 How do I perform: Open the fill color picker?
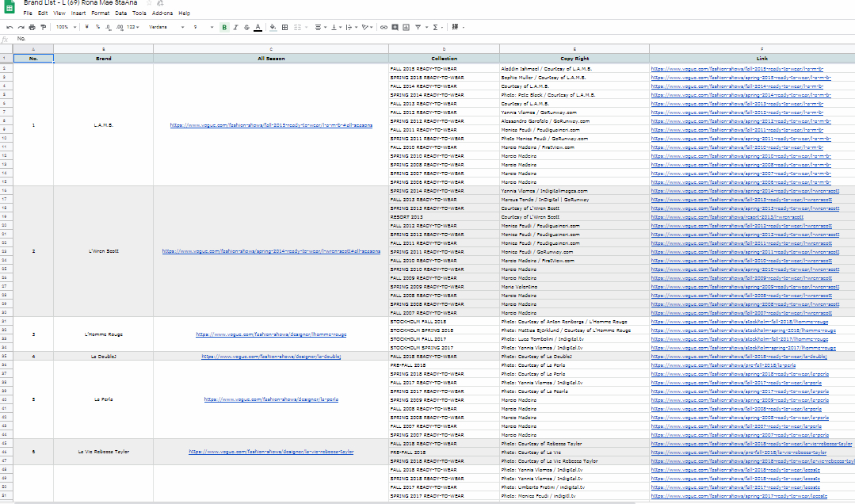pyautogui.click(x=273, y=27)
